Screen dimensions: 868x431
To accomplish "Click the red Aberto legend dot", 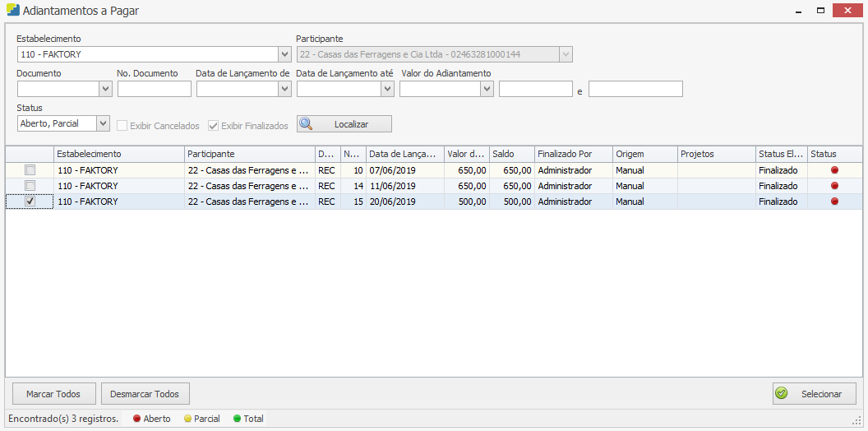I will (137, 419).
